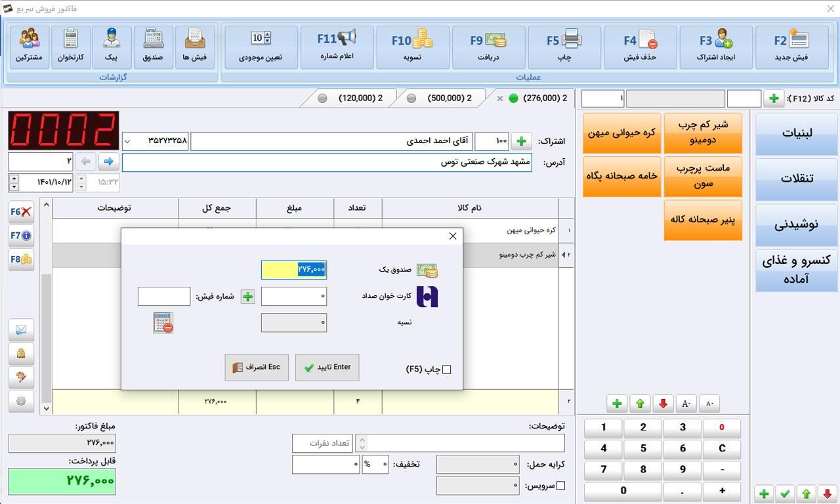Toggle the چاپ (F5) checkbox in the dialog
The width and height of the screenshot is (840, 504).
click(446, 369)
